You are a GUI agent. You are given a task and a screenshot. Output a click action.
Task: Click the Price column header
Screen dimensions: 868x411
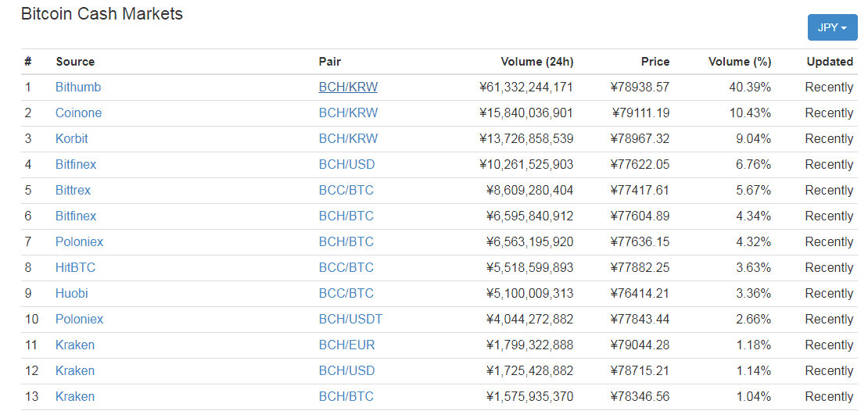tap(655, 62)
